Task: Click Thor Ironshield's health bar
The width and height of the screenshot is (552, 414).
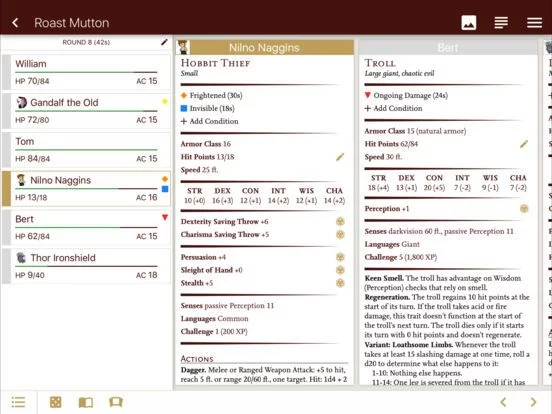Action: 86,266
